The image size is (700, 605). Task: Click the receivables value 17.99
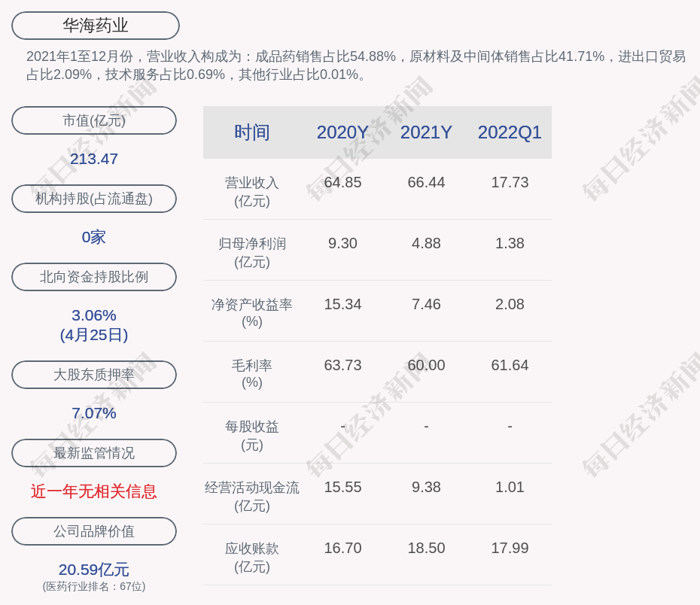click(x=510, y=548)
